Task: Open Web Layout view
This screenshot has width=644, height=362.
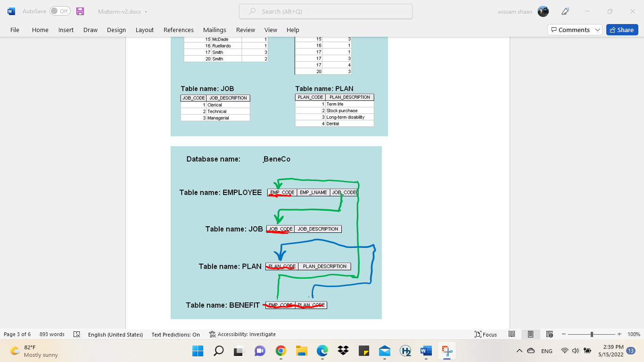Action: click(549, 334)
